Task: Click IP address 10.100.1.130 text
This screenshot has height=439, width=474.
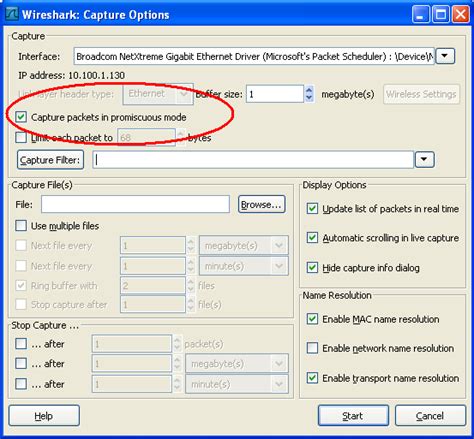Action: 72,75
